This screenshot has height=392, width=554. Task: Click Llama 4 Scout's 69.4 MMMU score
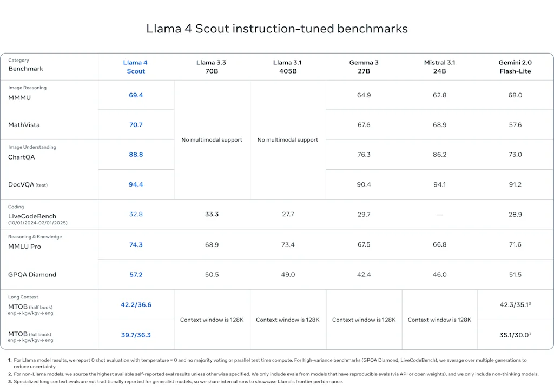click(136, 95)
